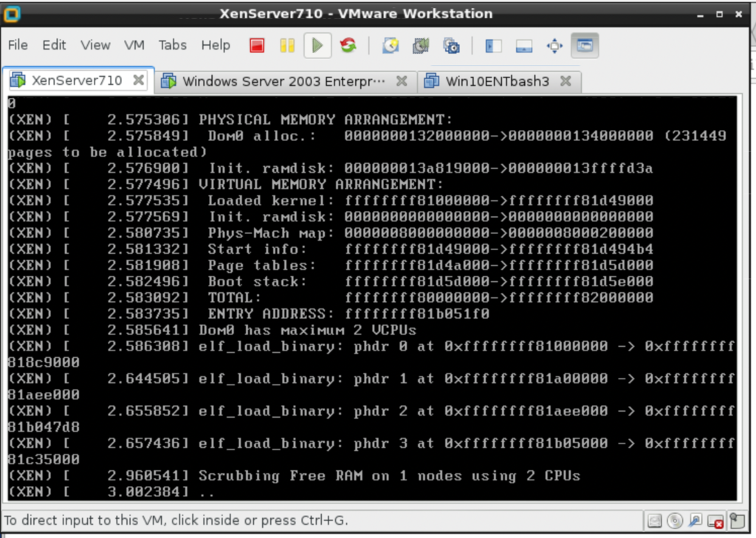This screenshot has height=538, width=756.
Task: Click the Restart guest circular arrows icon
Action: coord(348,46)
